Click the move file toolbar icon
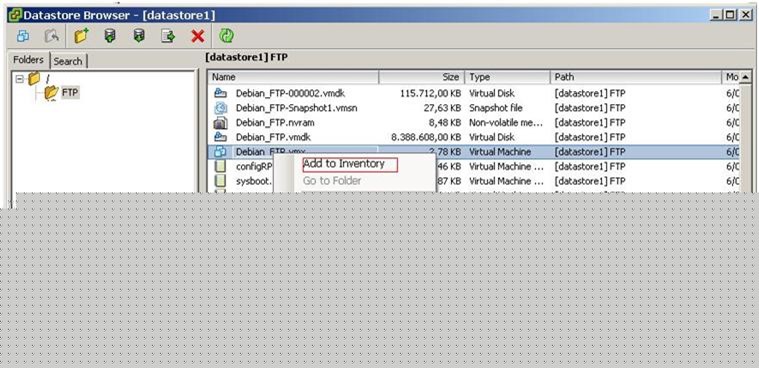Viewport: 759px width, 368px height. click(168, 36)
